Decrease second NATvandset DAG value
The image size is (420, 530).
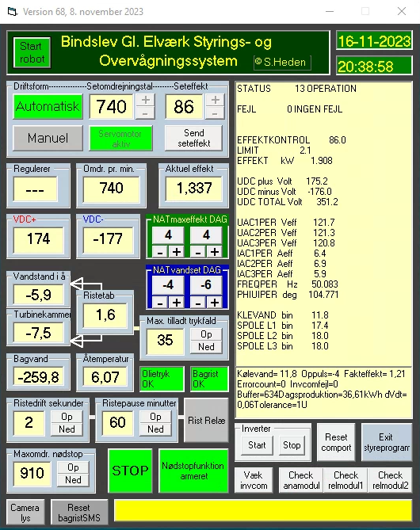(198, 303)
